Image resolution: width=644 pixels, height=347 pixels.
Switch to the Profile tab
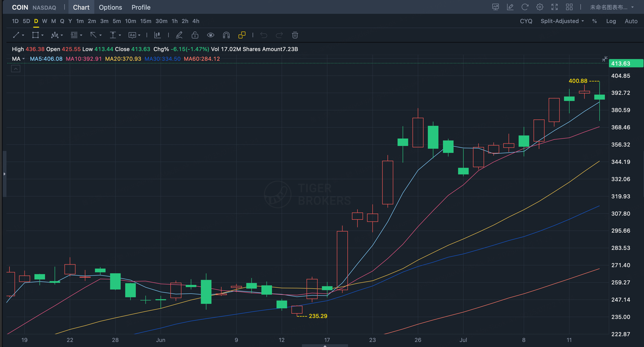pos(141,7)
